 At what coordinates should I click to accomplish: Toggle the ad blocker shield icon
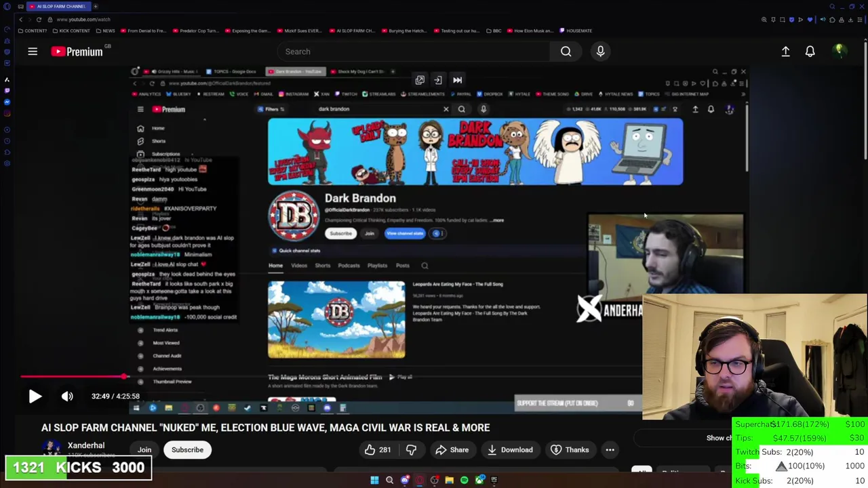tap(791, 20)
